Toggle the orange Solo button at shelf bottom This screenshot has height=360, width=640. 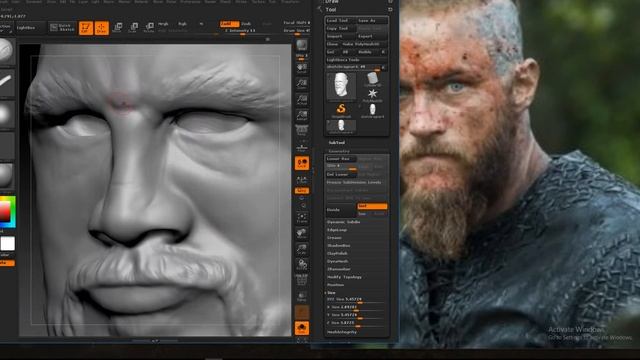[x=302, y=328]
